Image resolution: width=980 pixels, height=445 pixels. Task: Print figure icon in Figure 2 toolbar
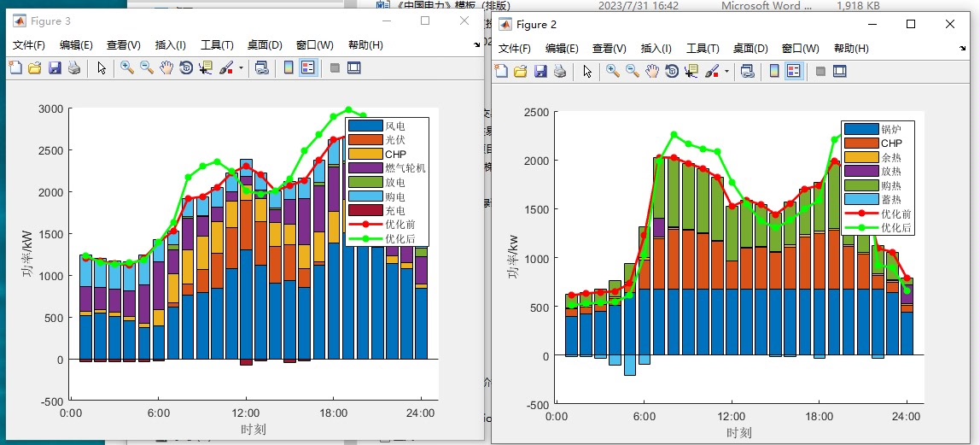tap(559, 71)
